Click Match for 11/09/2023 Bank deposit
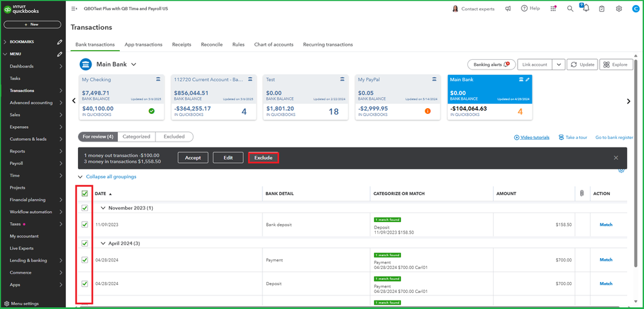Screen dimensions: 644x309 (606, 225)
